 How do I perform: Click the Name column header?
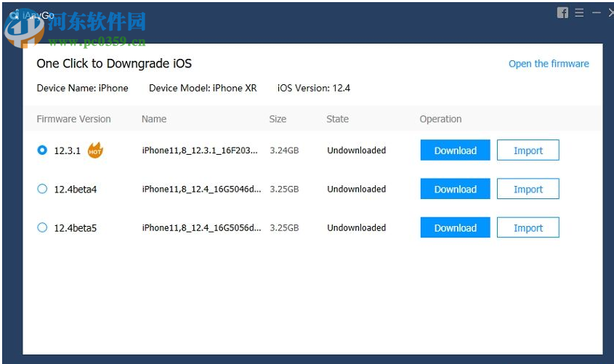[154, 119]
